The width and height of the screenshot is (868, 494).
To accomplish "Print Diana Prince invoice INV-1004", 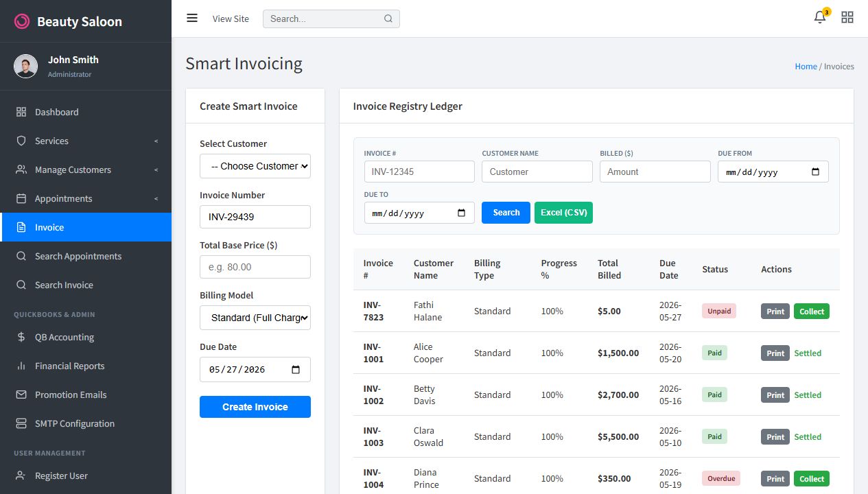I will [x=775, y=479].
